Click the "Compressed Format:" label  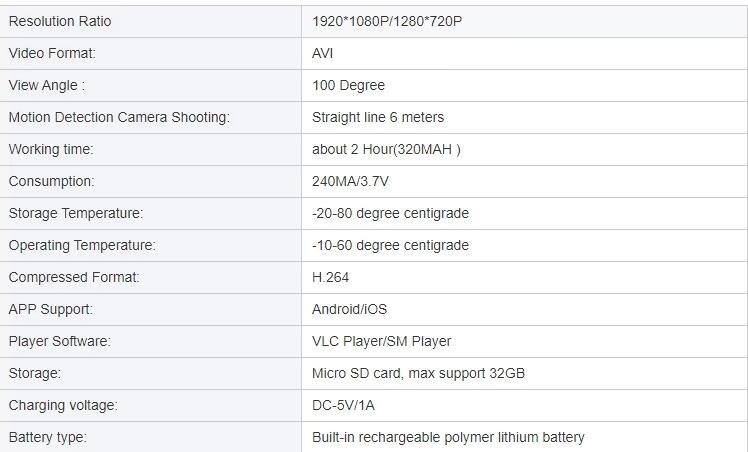(74, 277)
